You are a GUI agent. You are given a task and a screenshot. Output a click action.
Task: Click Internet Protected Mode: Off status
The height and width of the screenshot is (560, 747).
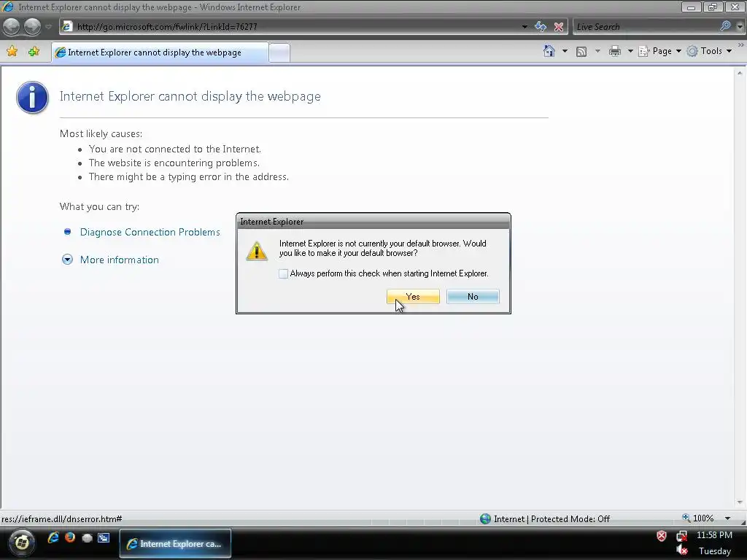click(x=551, y=519)
